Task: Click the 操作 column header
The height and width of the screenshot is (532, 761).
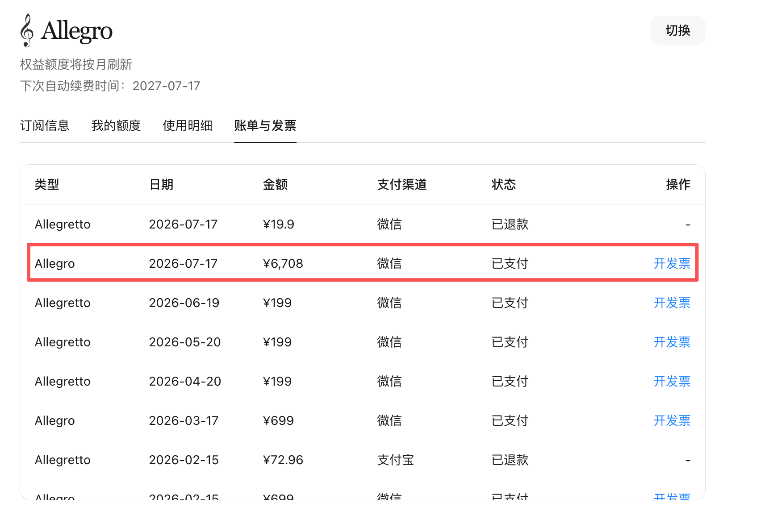Action: pyautogui.click(x=678, y=184)
